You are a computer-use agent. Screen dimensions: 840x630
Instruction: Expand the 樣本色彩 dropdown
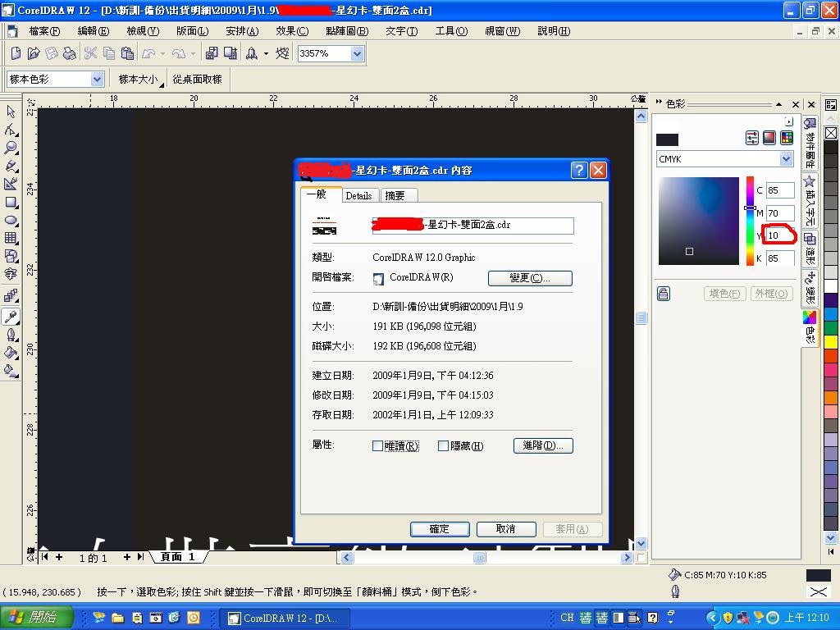tap(97, 80)
